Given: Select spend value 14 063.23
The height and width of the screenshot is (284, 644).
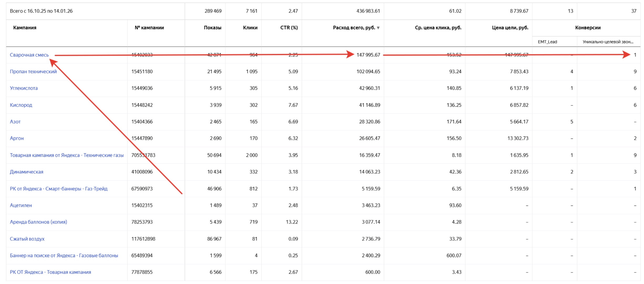Looking at the screenshot, I should pyautogui.click(x=369, y=172).
